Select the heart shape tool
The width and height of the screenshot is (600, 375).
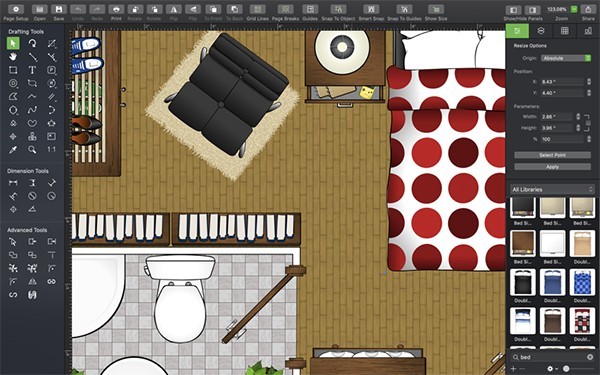click(x=32, y=123)
